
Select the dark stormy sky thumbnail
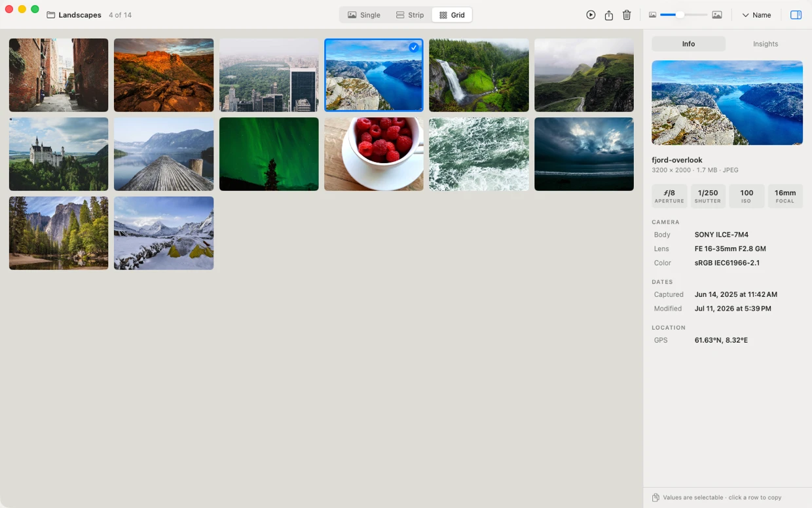584,154
